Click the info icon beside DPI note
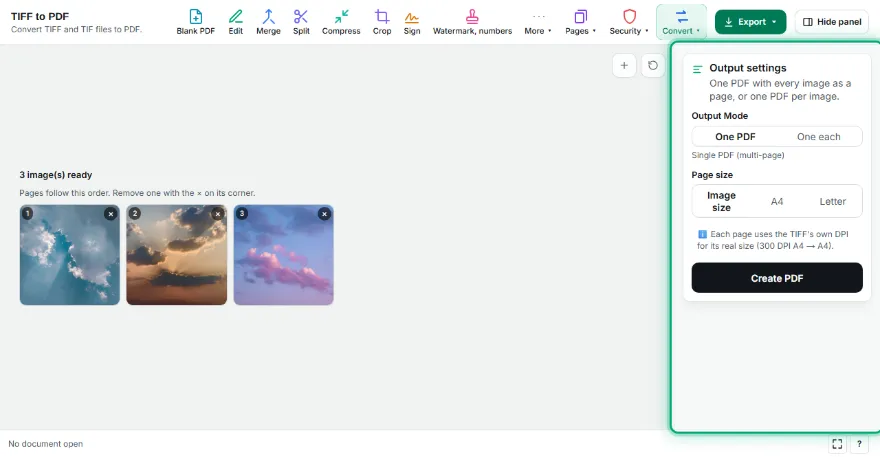This screenshot has width=880, height=457. pos(702,234)
